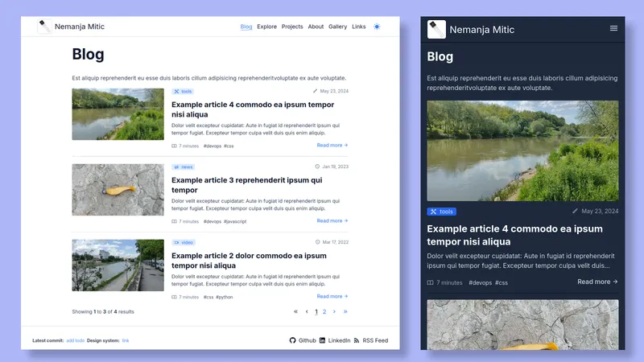Go to the Projects page
Screen dimensions: 644x362
click(292, 27)
